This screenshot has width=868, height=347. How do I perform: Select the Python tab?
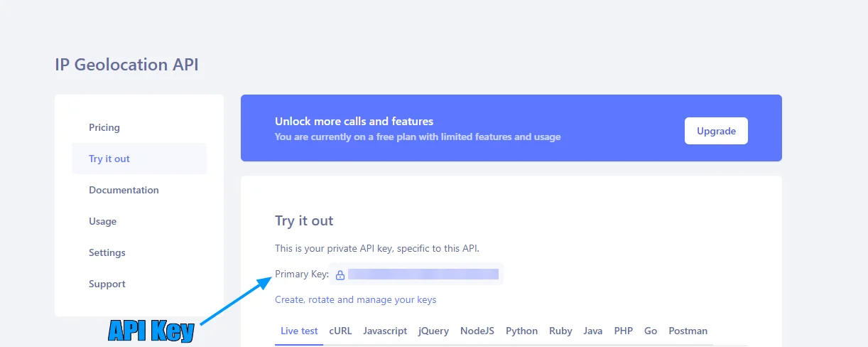click(522, 331)
